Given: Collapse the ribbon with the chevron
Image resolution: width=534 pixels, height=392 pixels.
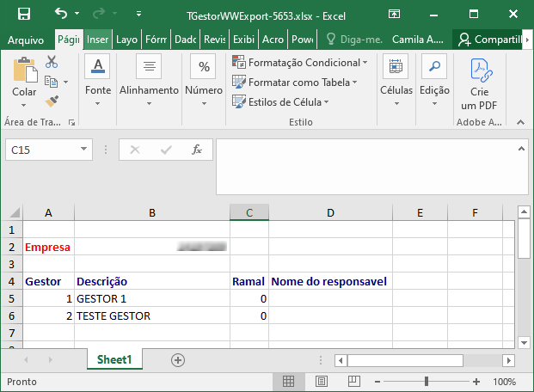Looking at the screenshot, I should click(x=520, y=122).
